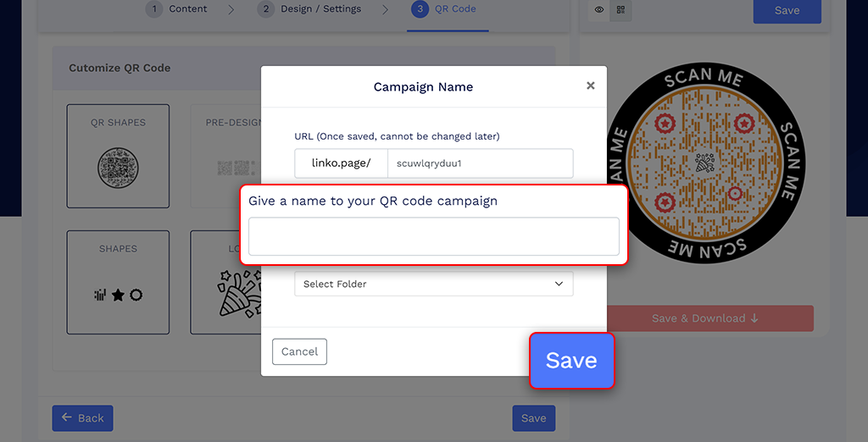Open the Pre-Designed QR tile
The width and height of the screenshot is (868, 442).
pos(226,156)
